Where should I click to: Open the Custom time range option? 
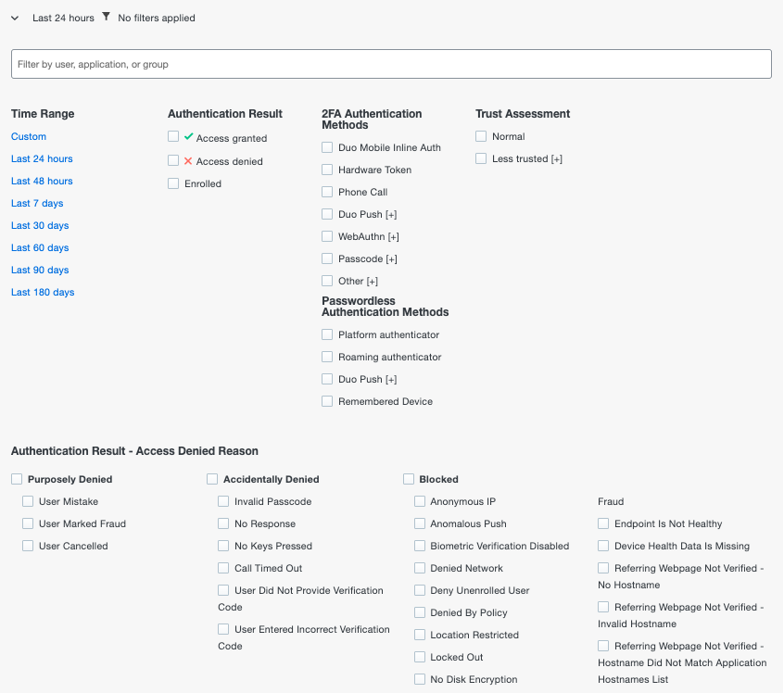[28, 136]
